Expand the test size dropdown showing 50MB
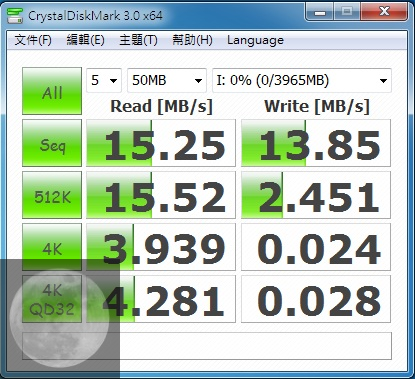Screen dimensions: 415x379 (x=167, y=80)
